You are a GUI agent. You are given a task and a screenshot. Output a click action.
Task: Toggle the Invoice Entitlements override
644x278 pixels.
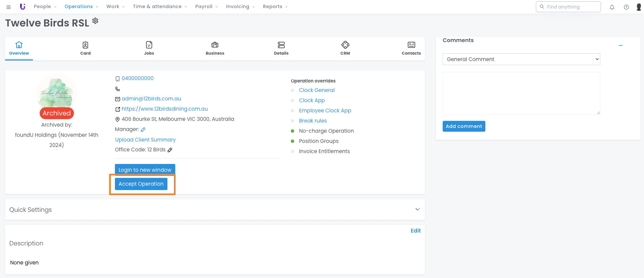pos(293,151)
